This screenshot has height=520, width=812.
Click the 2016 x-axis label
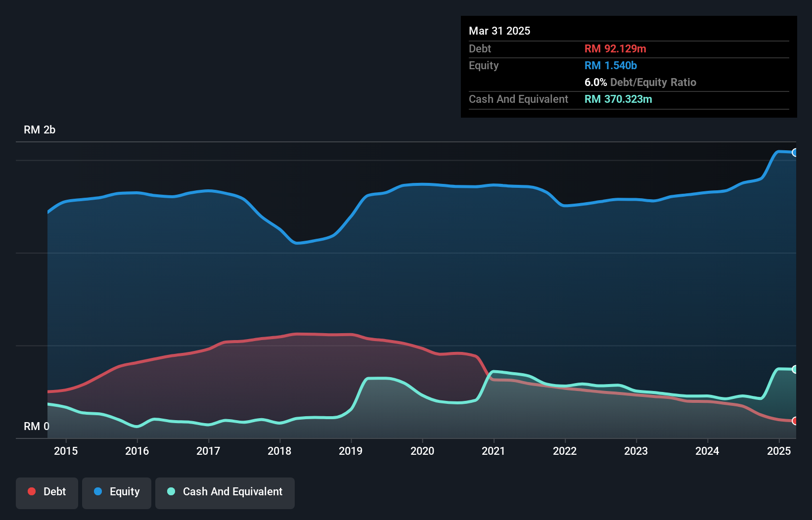[137, 451]
